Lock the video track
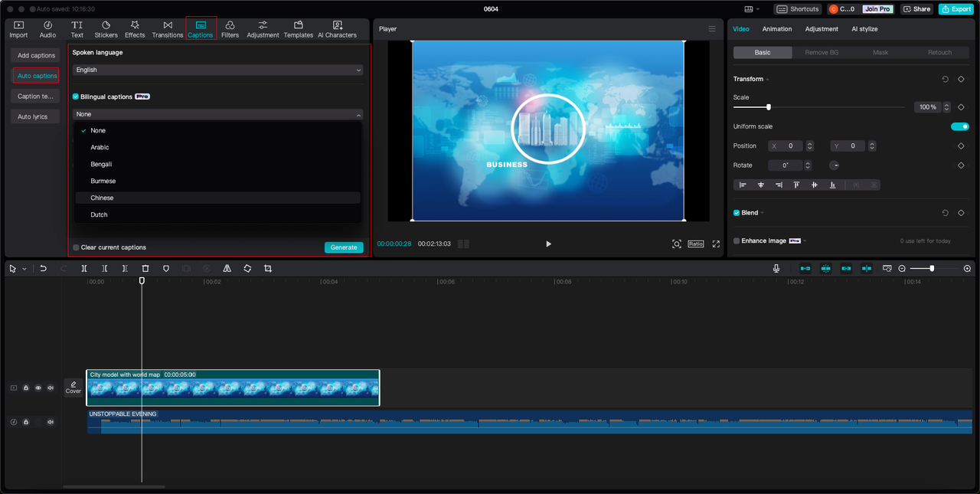The height and width of the screenshot is (494, 980). (26, 388)
